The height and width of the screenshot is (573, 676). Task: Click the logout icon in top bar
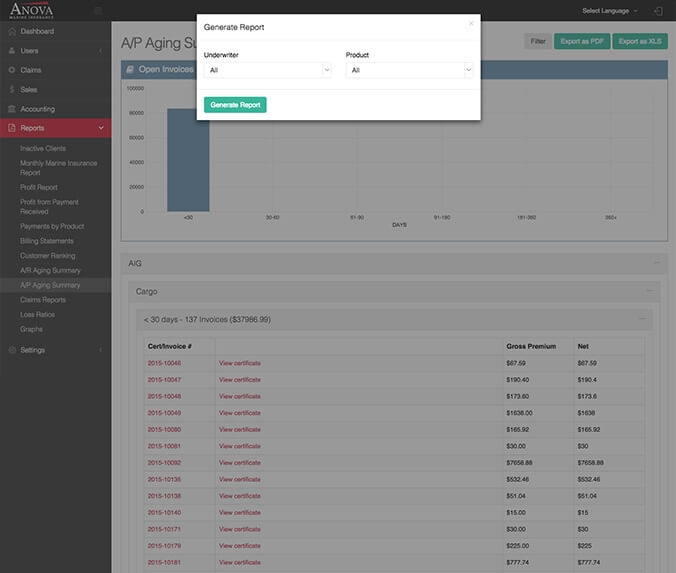[x=657, y=10]
